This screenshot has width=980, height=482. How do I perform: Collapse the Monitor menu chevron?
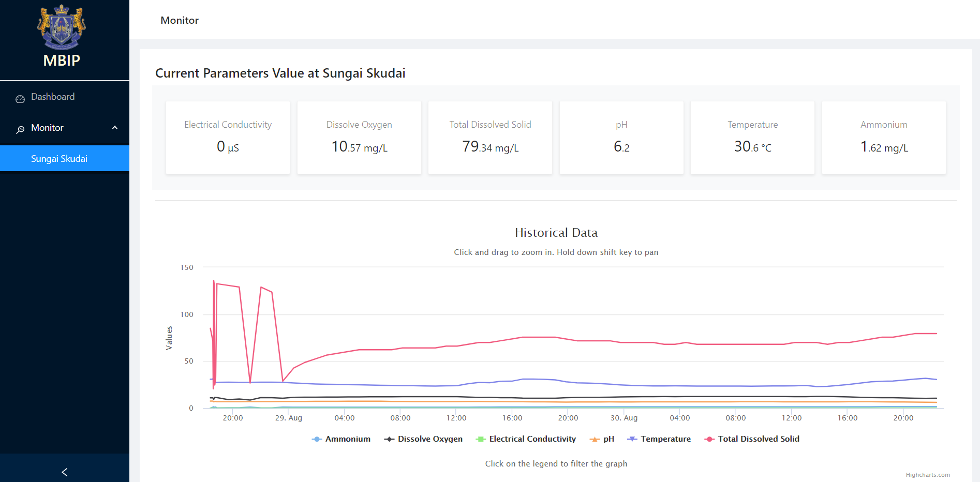(115, 128)
